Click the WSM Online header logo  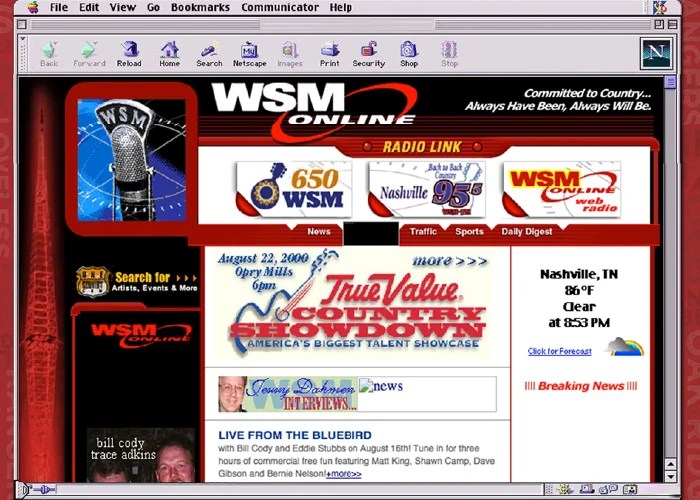pos(315,110)
